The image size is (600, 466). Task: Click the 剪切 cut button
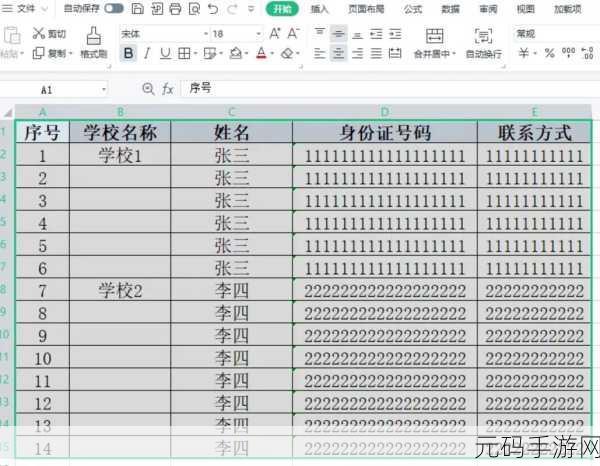pos(49,34)
